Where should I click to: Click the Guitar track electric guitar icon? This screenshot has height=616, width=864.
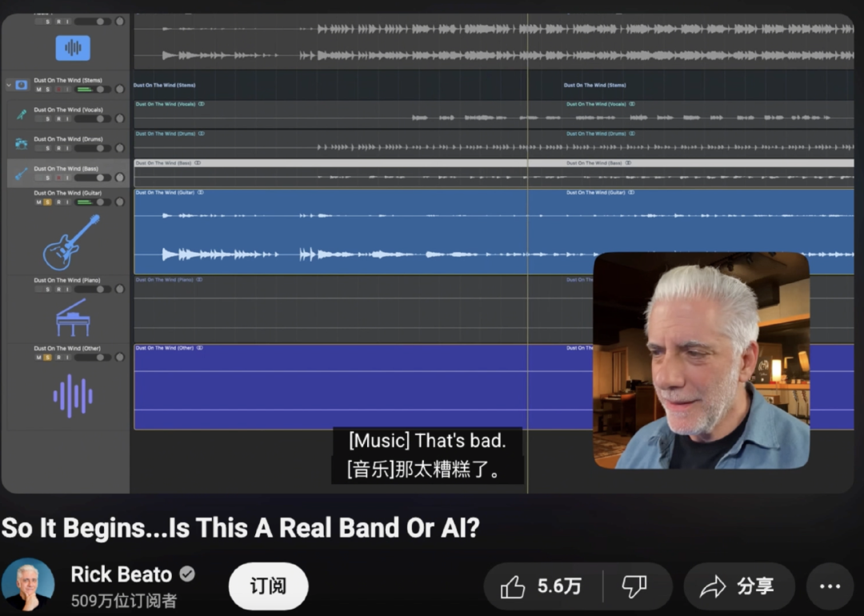click(x=72, y=242)
